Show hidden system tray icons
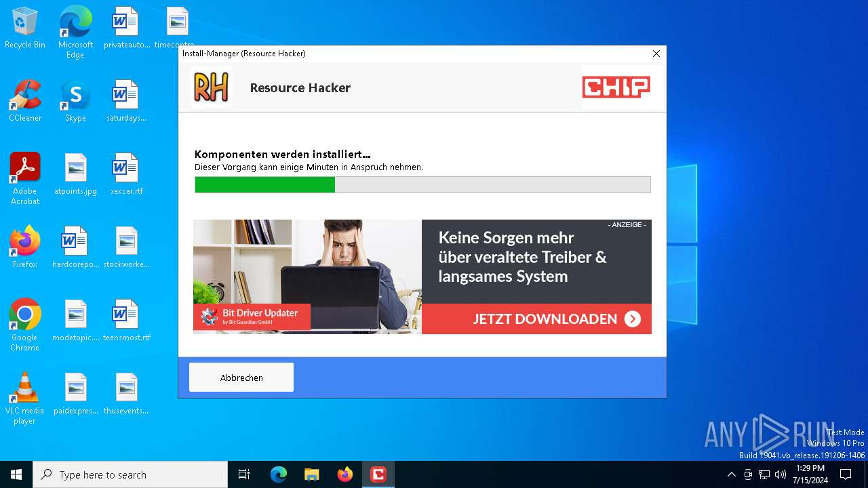 731,474
